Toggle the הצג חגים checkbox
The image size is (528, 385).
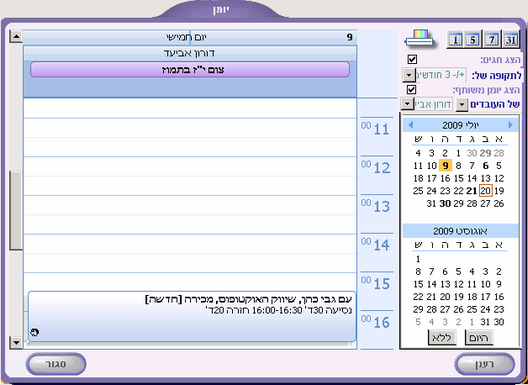pos(412,59)
